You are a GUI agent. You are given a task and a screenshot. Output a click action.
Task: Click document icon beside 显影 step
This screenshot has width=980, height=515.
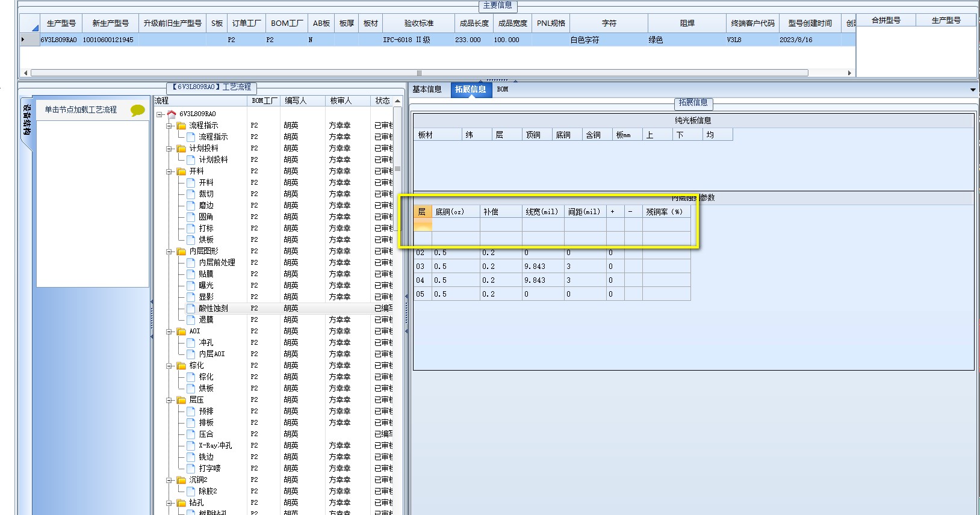(191, 297)
